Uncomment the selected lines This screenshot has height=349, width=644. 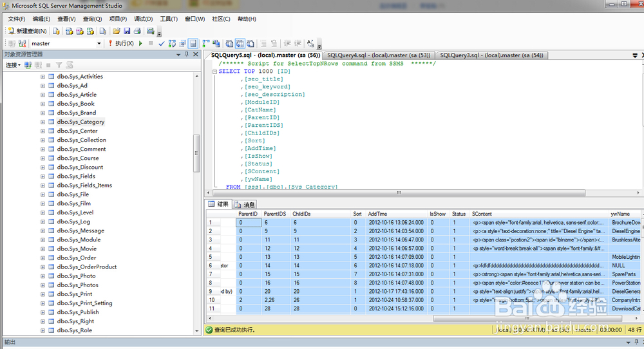[274, 43]
